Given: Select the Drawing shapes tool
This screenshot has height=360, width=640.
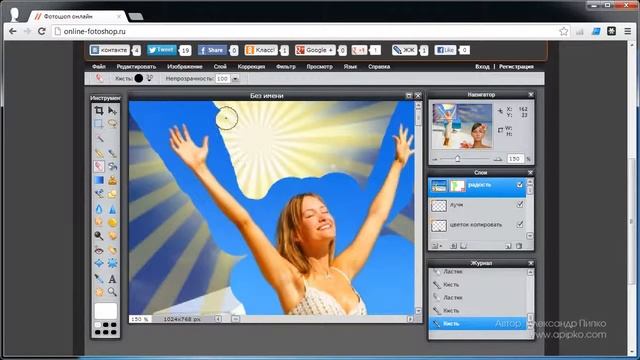Looking at the screenshot, I should click(112, 194).
